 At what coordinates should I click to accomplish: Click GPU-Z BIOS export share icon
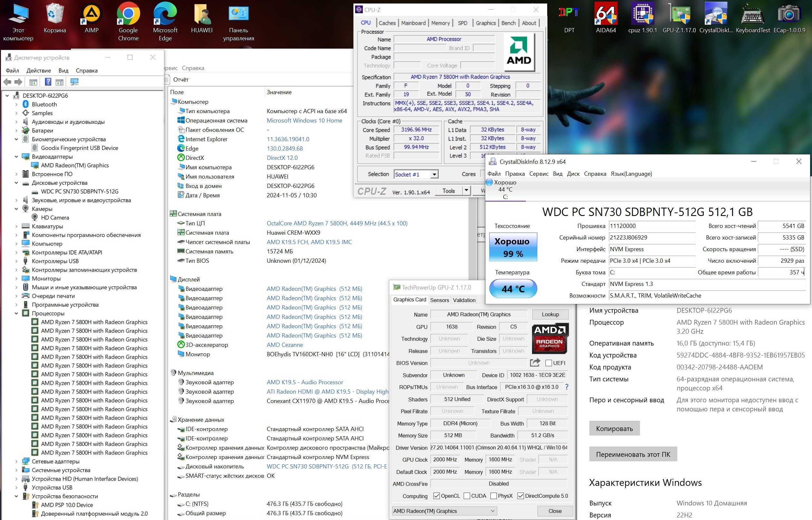(x=535, y=362)
